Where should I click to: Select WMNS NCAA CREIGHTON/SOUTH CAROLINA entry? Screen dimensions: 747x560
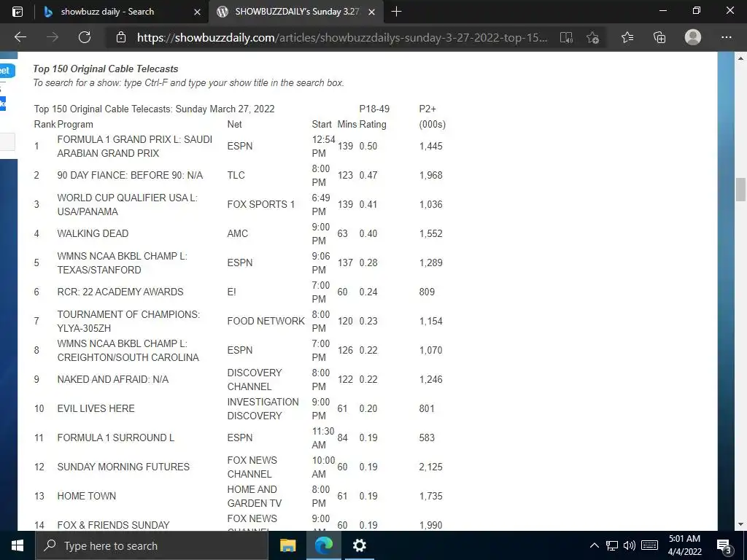(128, 351)
